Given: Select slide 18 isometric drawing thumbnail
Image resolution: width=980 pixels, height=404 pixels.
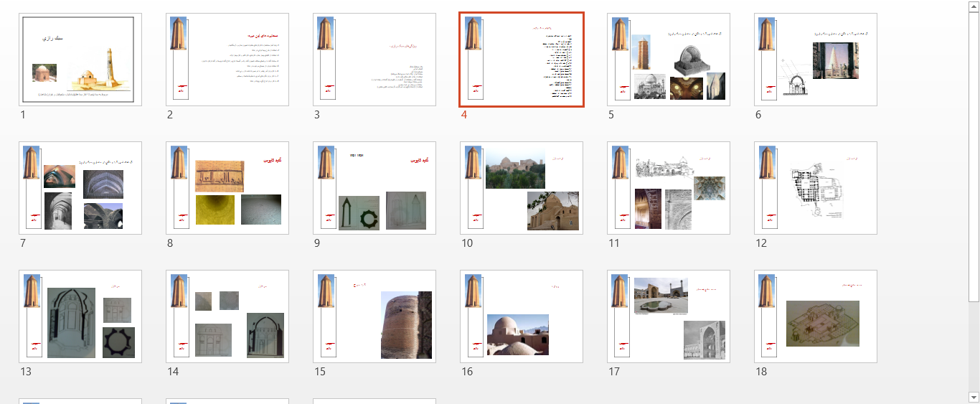Looking at the screenshot, I should pos(816,316).
